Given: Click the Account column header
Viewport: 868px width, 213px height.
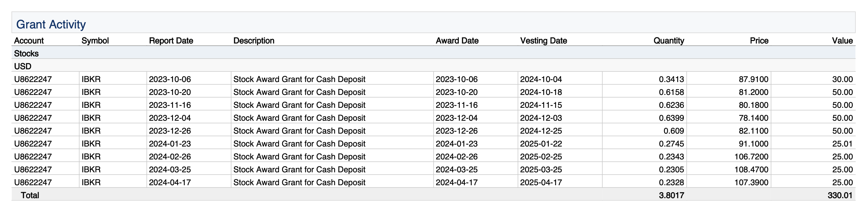Looking at the screenshot, I should point(29,41).
